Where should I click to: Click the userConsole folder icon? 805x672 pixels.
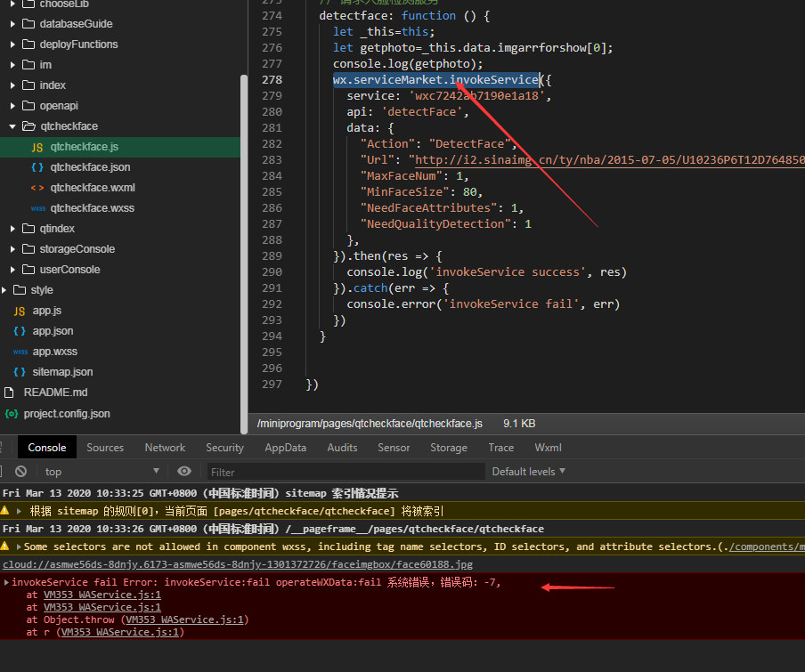28,270
